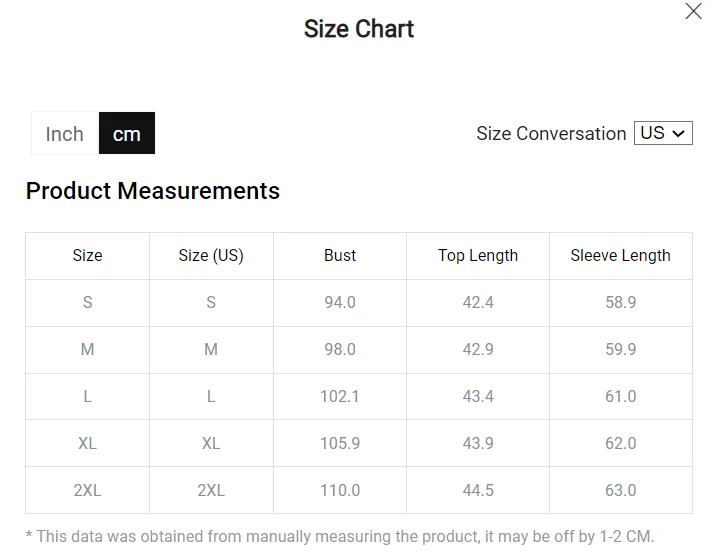The width and height of the screenshot is (718, 553).
Task: Click the 44.5 top length cell
Action: click(x=478, y=491)
